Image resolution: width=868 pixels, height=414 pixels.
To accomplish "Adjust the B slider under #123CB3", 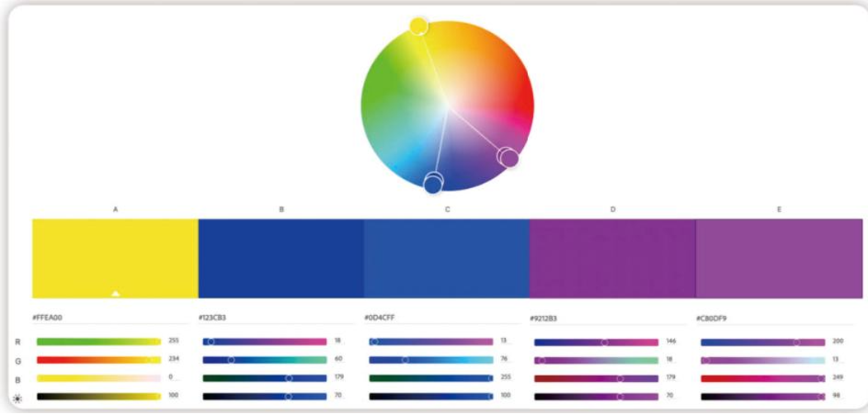I will [265, 378].
